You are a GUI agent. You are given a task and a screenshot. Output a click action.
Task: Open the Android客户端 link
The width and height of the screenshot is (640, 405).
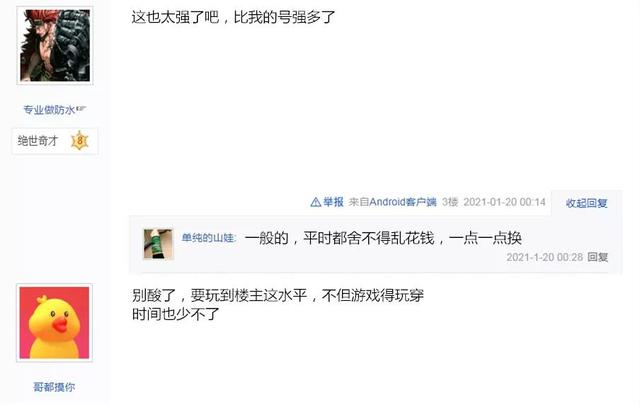pos(403,202)
